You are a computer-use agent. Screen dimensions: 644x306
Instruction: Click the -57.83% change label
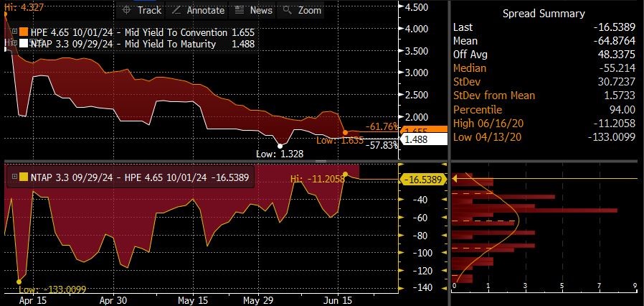click(384, 145)
